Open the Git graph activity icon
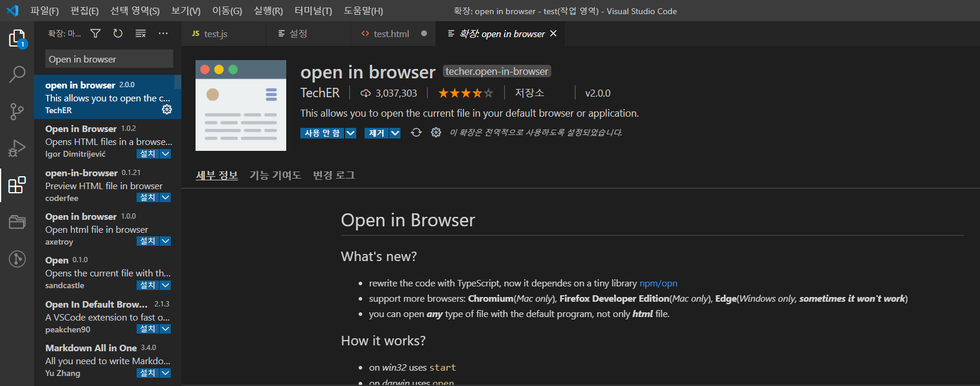 17,259
